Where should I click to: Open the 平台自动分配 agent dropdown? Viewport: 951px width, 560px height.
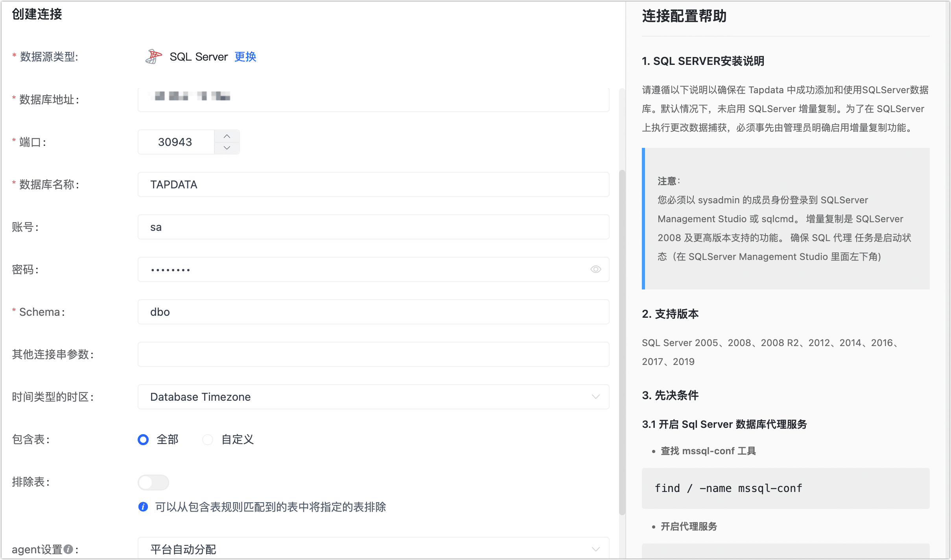coord(373,549)
